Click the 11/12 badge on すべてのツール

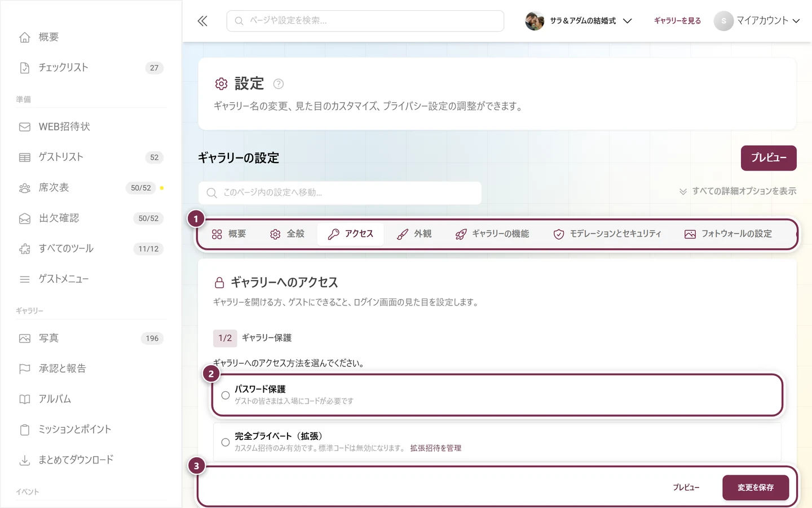click(148, 249)
